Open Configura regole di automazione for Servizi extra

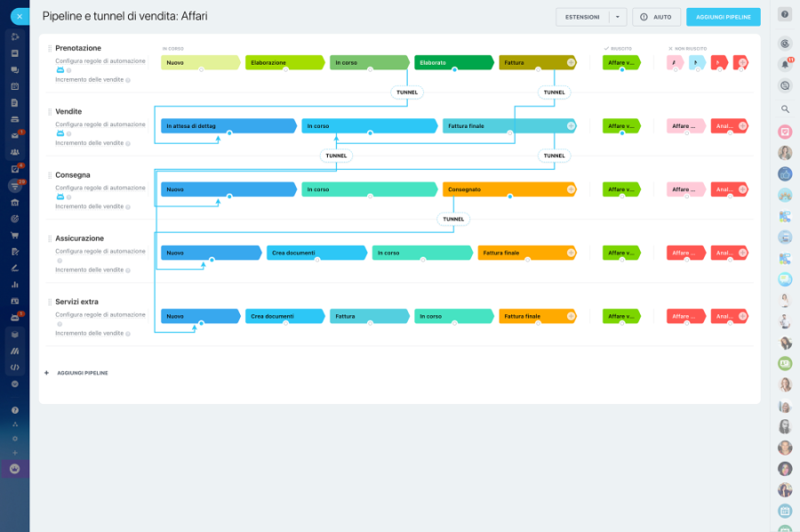coord(100,314)
